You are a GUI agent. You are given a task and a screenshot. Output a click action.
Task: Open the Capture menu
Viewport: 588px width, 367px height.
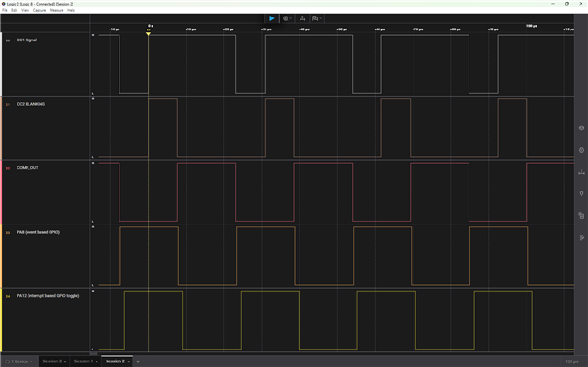[40, 10]
